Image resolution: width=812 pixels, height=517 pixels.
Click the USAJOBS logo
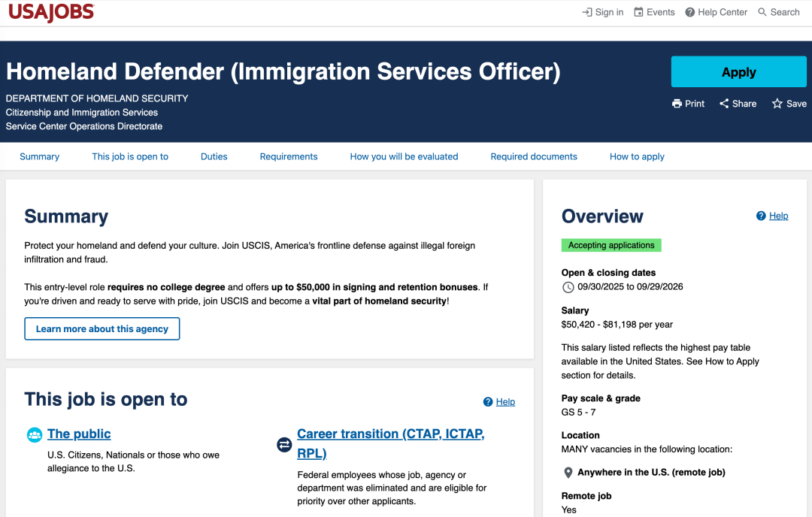click(51, 13)
